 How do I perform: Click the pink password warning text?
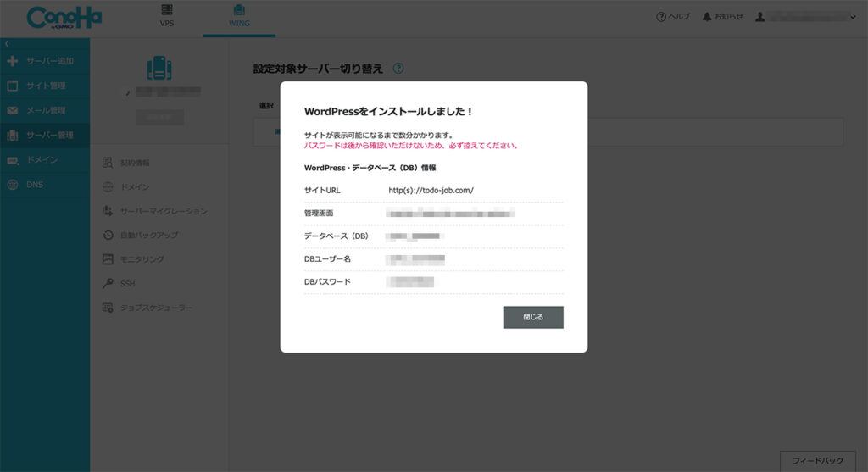[411, 146]
